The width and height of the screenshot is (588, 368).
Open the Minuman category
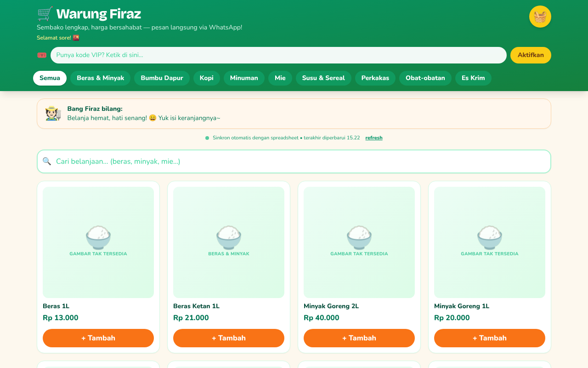pos(244,78)
